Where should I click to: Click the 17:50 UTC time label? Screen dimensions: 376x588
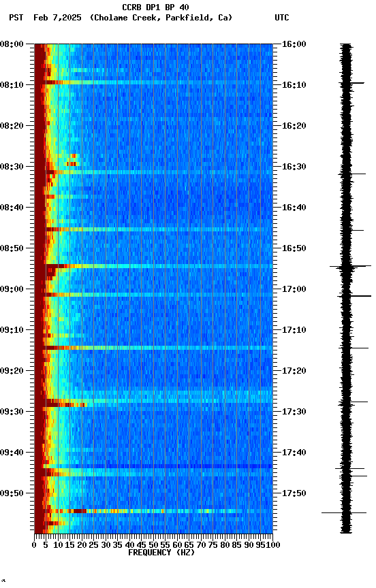click(x=294, y=493)
